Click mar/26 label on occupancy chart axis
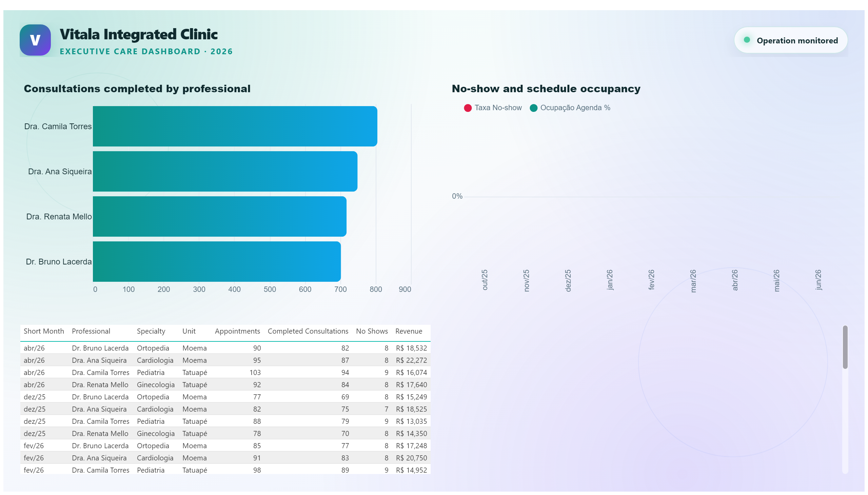 point(693,281)
